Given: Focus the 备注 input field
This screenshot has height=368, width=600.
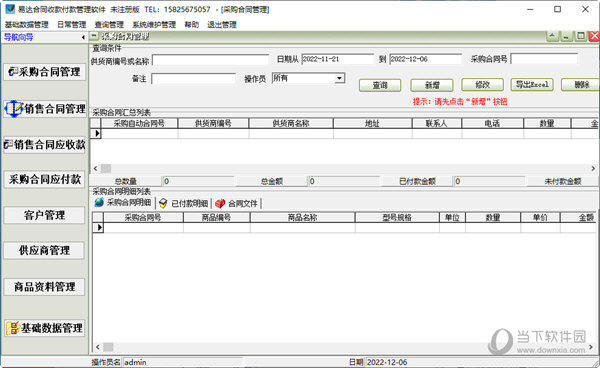Looking at the screenshot, I should [x=193, y=78].
